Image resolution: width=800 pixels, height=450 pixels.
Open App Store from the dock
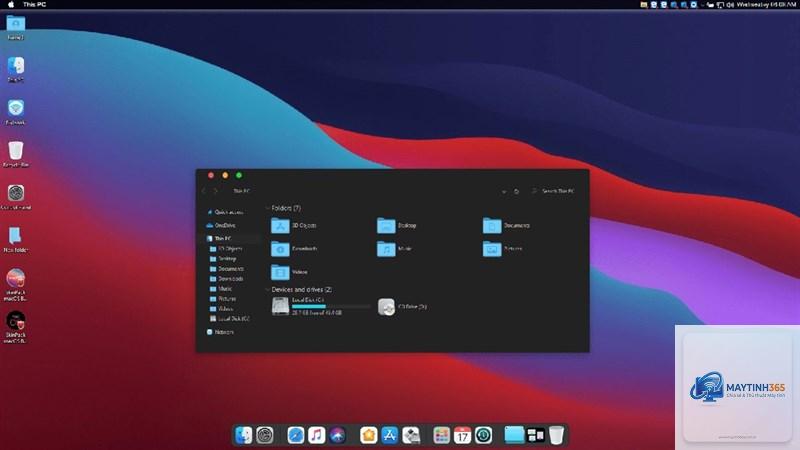(389, 435)
